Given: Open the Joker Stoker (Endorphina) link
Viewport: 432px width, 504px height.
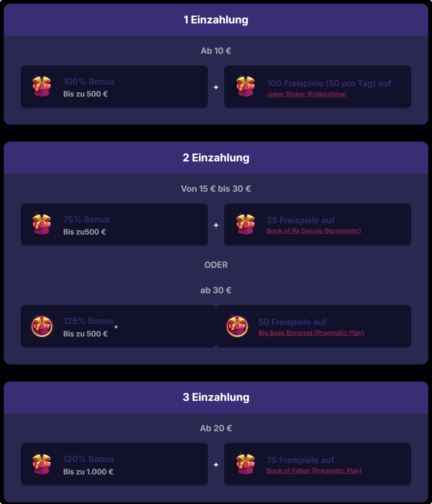Looking at the screenshot, I should (x=306, y=94).
